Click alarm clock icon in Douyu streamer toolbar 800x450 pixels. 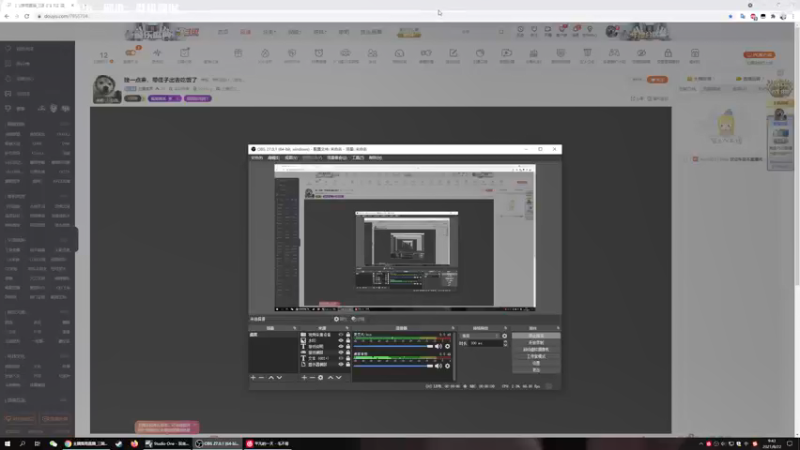319,53
